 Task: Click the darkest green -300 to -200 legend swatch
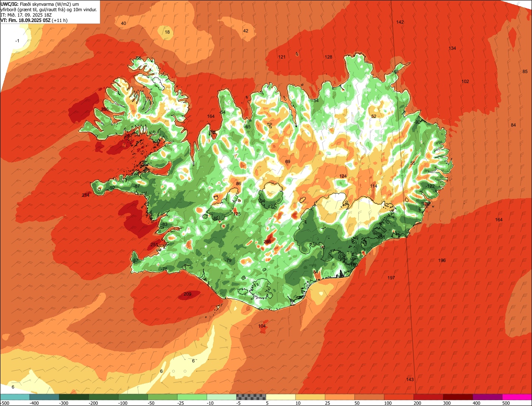pyautogui.click(x=74, y=397)
